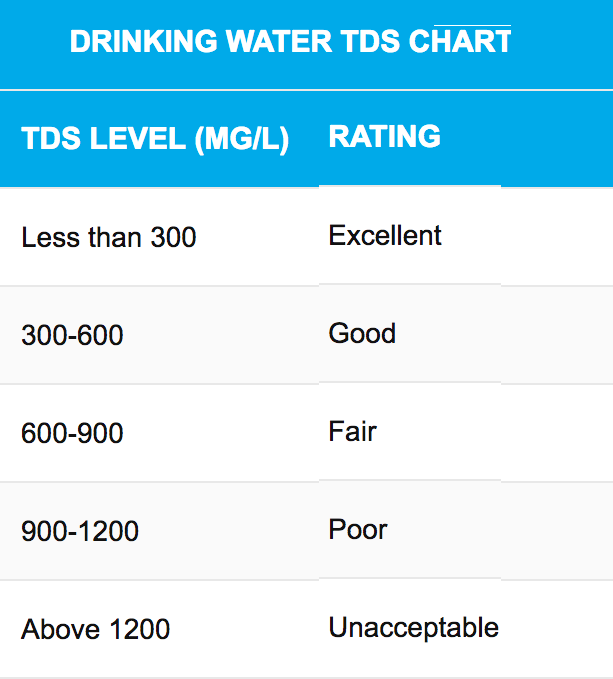This screenshot has width=613, height=679.
Task: Select the 300-600 TDS level cell
Action: pyautogui.click(x=72, y=335)
